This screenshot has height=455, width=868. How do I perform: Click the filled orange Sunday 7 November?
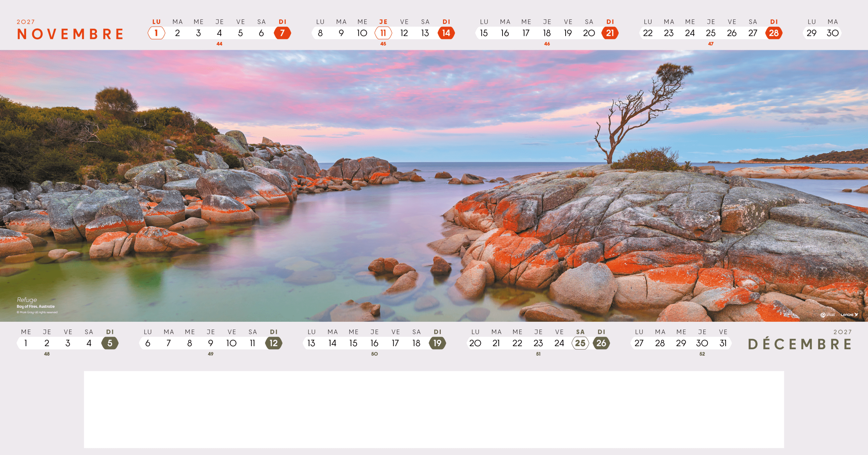click(282, 33)
